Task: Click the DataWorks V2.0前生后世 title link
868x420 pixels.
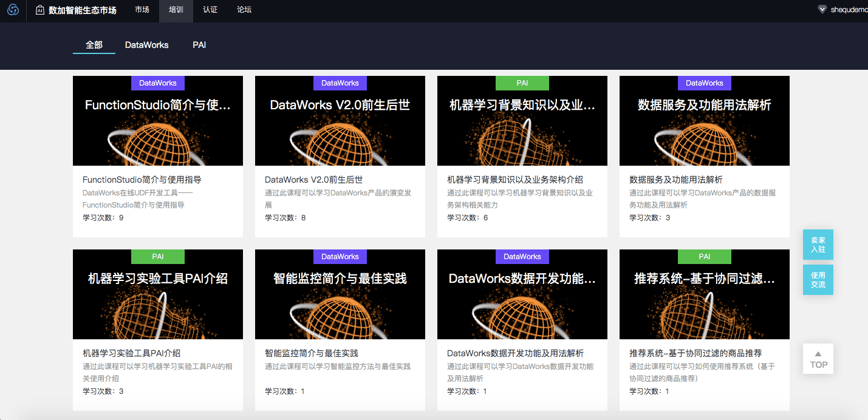Action: coord(314,180)
